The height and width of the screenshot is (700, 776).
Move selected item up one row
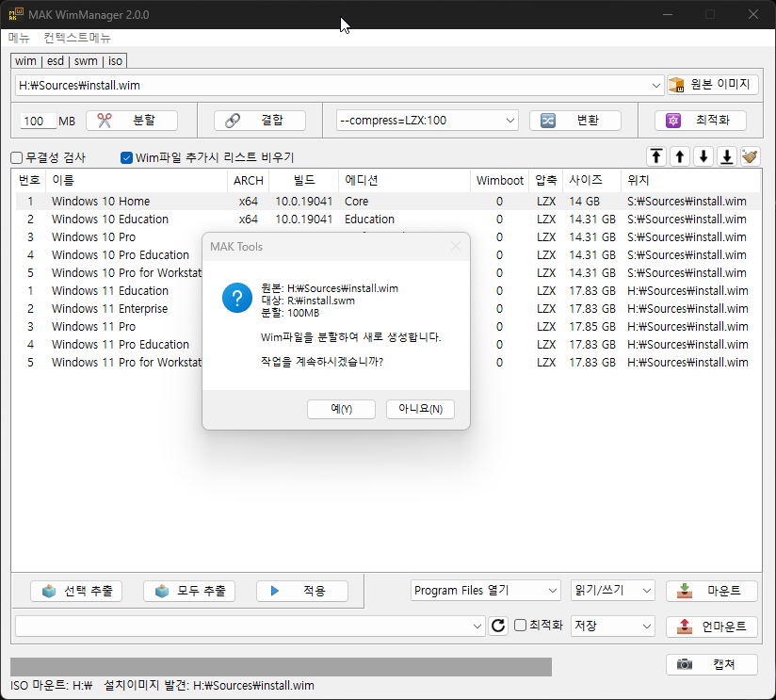tap(680, 157)
